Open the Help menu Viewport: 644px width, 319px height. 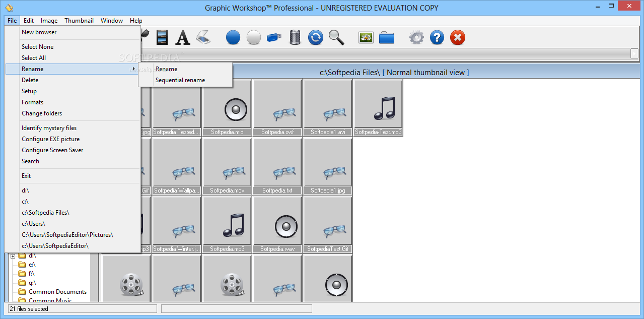coord(136,21)
